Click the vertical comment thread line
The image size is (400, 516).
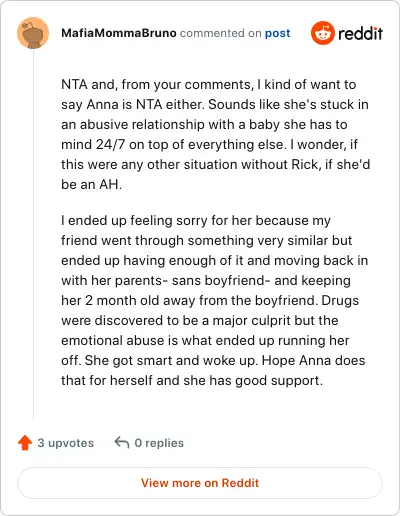tap(33, 234)
